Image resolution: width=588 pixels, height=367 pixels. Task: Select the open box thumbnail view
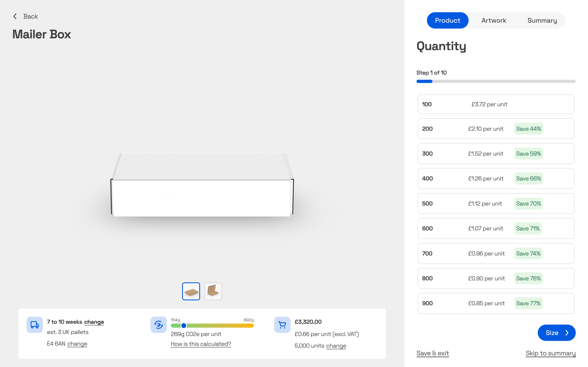pos(213,291)
